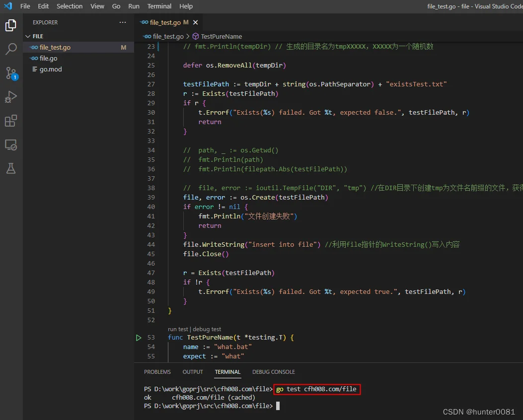
Task: Open the Terminal menu
Action: tap(159, 6)
